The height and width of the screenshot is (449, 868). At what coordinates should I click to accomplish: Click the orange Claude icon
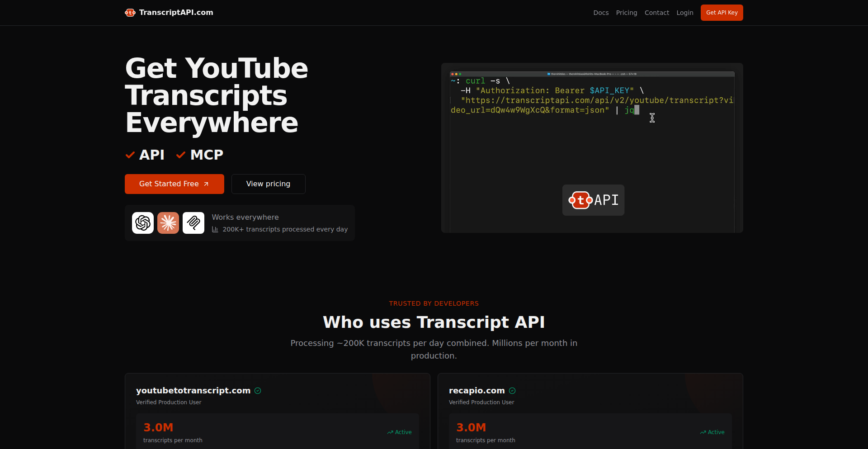point(168,223)
